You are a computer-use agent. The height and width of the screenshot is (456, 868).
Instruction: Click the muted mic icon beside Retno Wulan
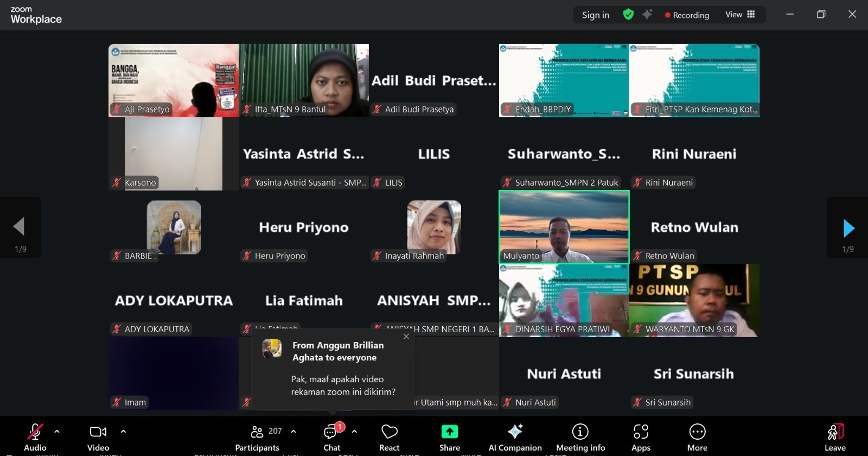pos(637,256)
